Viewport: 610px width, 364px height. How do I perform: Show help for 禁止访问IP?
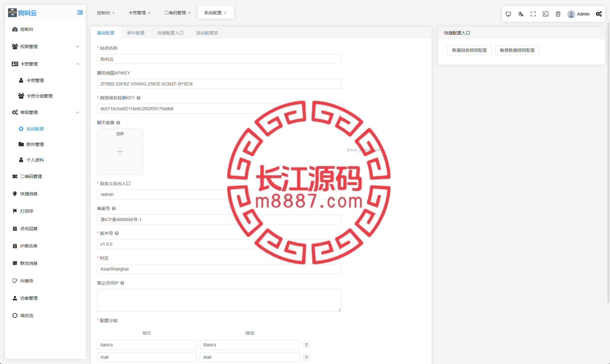coord(122,283)
